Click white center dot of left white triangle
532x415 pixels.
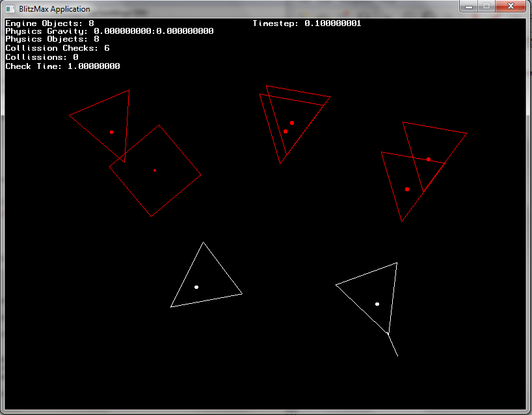coord(196,287)
